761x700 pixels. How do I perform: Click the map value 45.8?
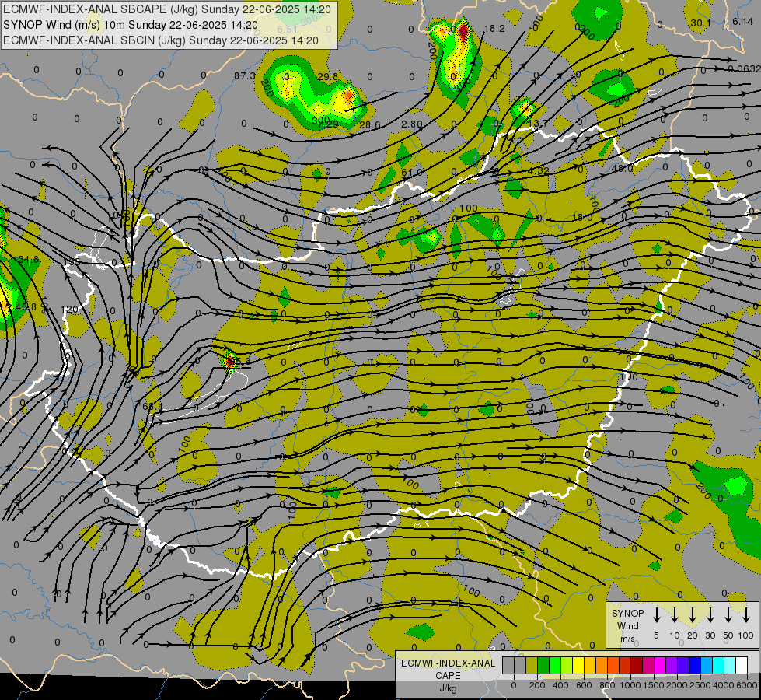point(26,307)
